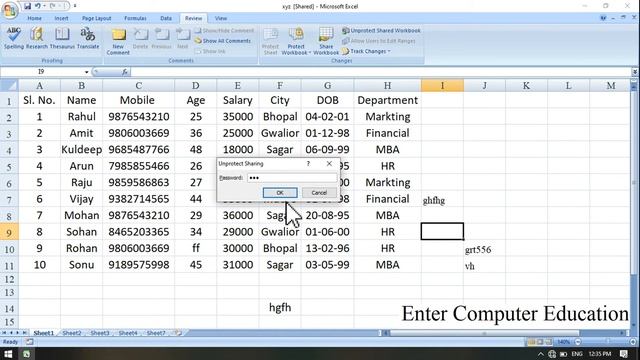640x360 pixels.
Task: Click the Excel taskbar icon
Action: [x=27, y=354]
